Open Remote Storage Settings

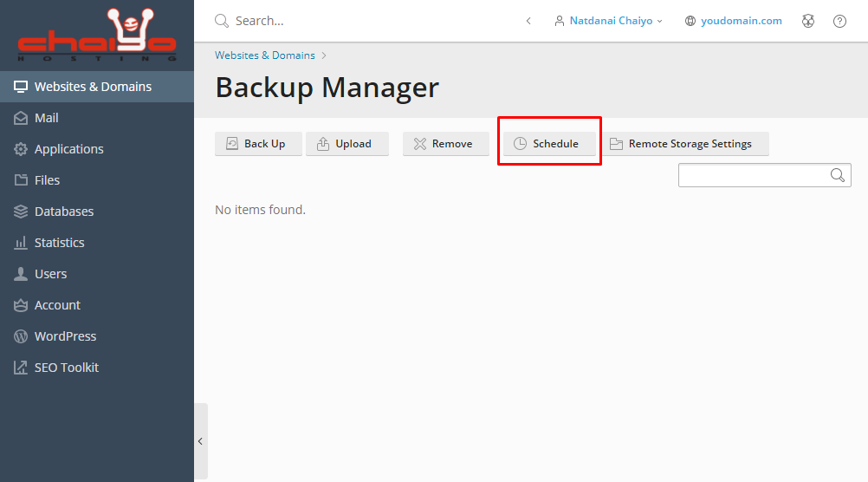[x=685, y=144]
